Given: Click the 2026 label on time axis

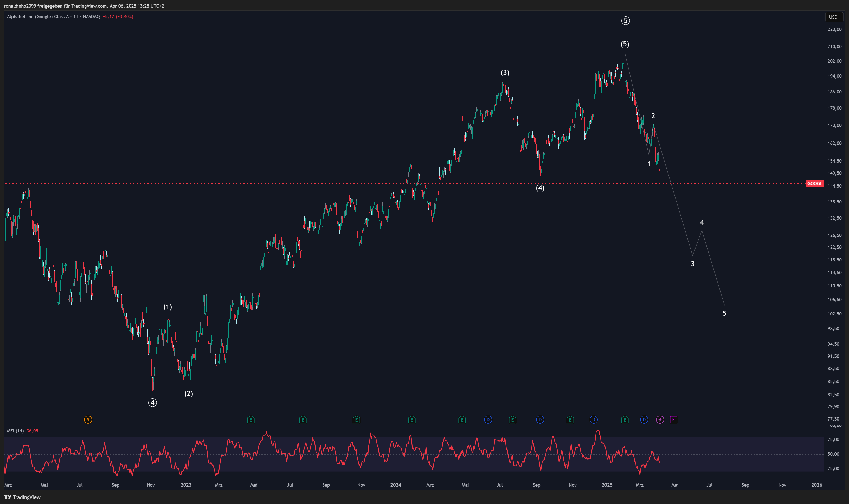Looking at the screenshot, I should tap(817, 485).
